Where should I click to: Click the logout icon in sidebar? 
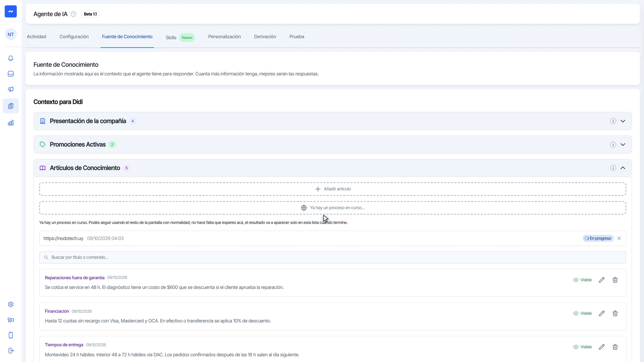point(11,351)
